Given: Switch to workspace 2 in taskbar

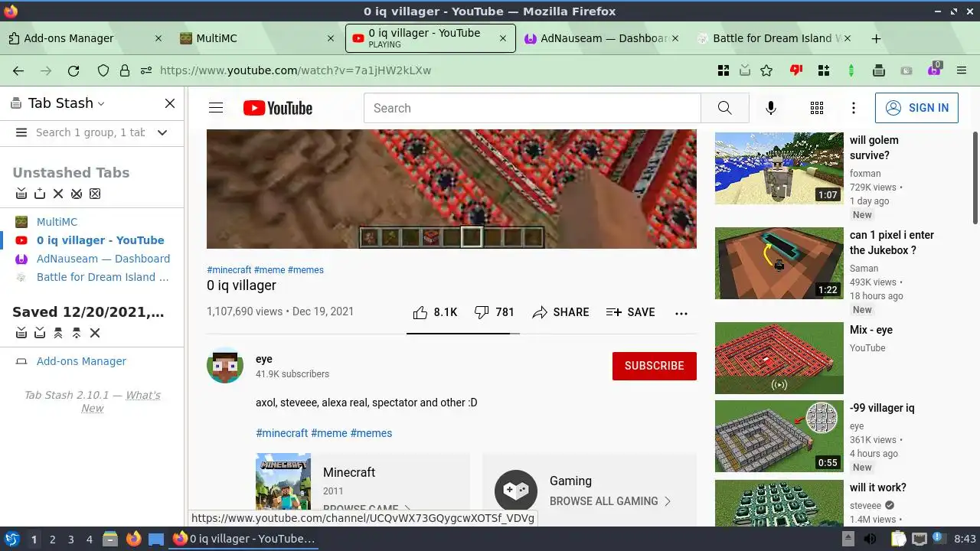Looking at the screenshot, I should click(x=53, y=540).
